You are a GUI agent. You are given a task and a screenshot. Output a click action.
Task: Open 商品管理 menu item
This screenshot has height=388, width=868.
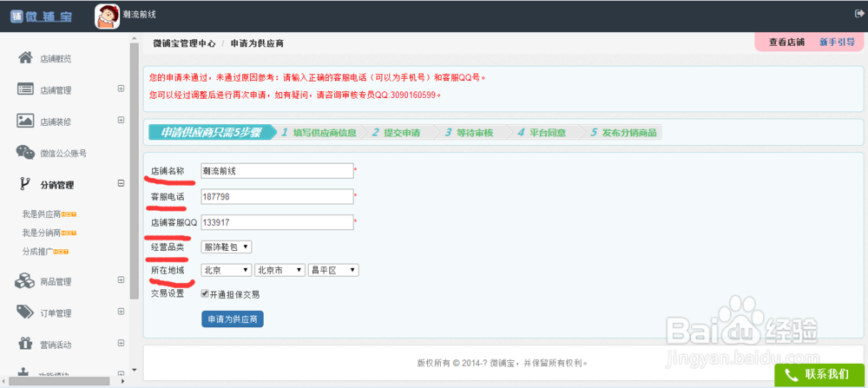(x=56, y=282)
